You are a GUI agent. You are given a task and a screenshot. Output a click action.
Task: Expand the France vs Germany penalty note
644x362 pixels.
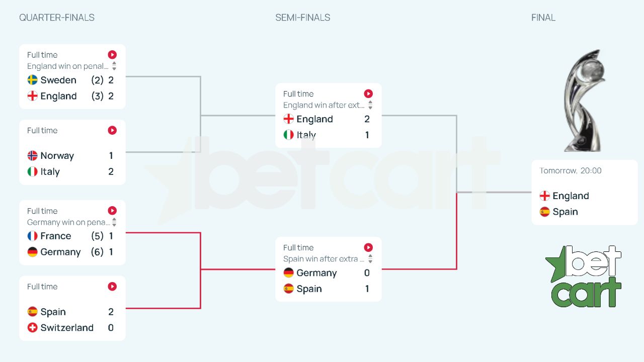pyautogui.click(x=114, y=222)
